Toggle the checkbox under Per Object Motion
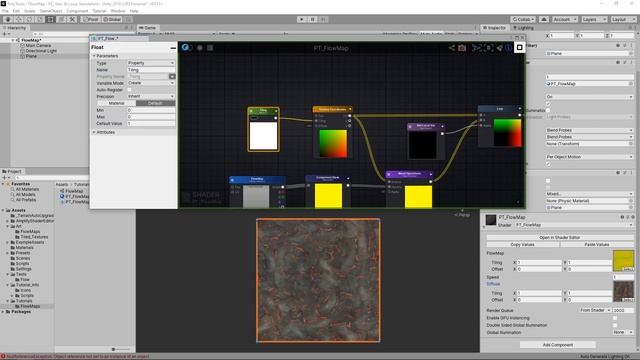Screen dimensions: 640x360 pos(548,164)
